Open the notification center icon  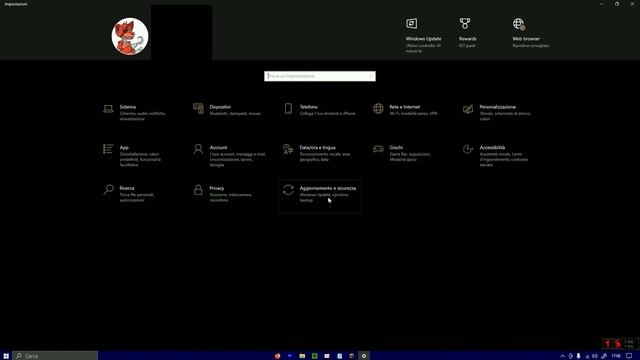click(x=629, y=356)
